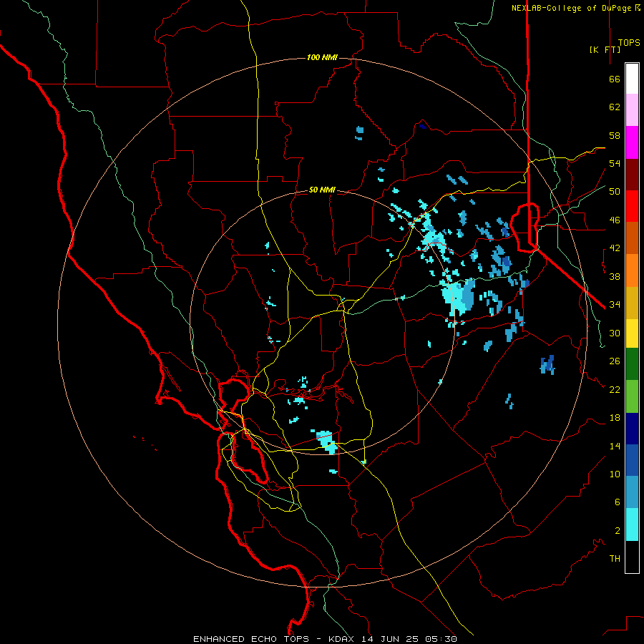The width and height of the screenshot is (644, 644).
Task: Click the TH legend label
Action: [615, 559]
